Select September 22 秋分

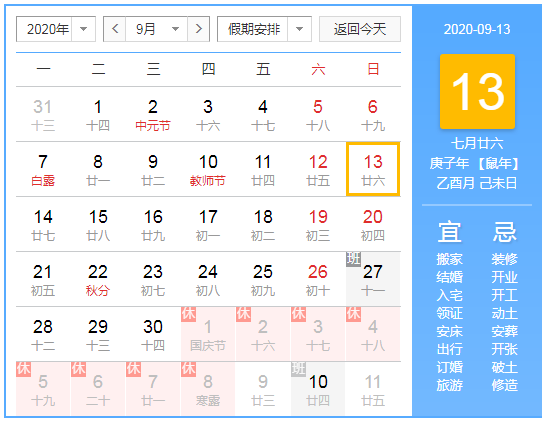[98, 279]
